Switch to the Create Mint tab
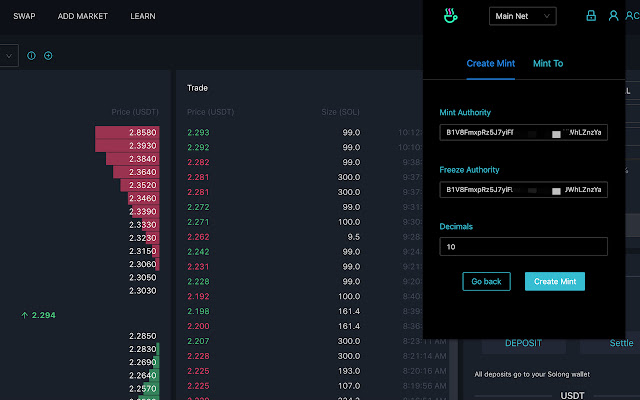The image size is (640, 400). [x=491, y=63]
